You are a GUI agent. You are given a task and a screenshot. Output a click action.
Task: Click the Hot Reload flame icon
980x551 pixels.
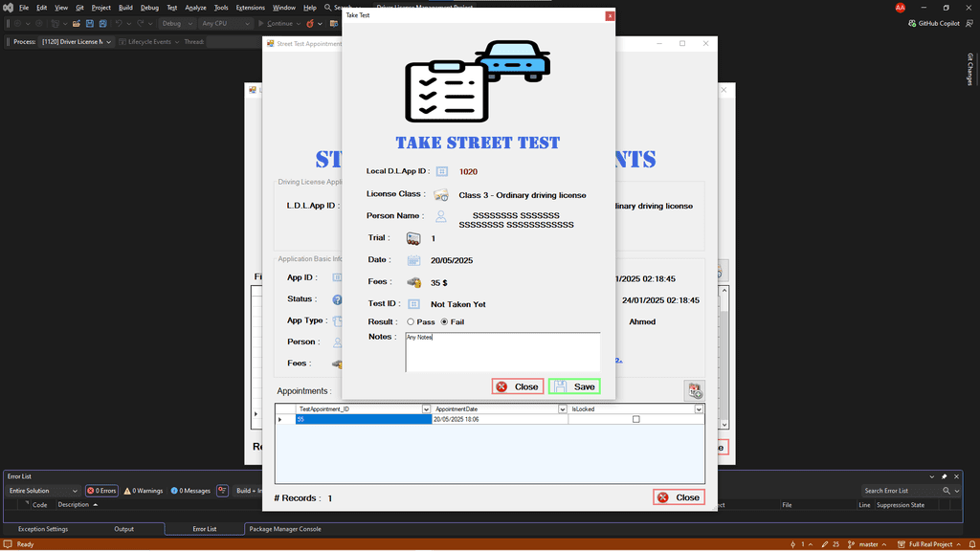pyautogui.click(x=310, y=24)
